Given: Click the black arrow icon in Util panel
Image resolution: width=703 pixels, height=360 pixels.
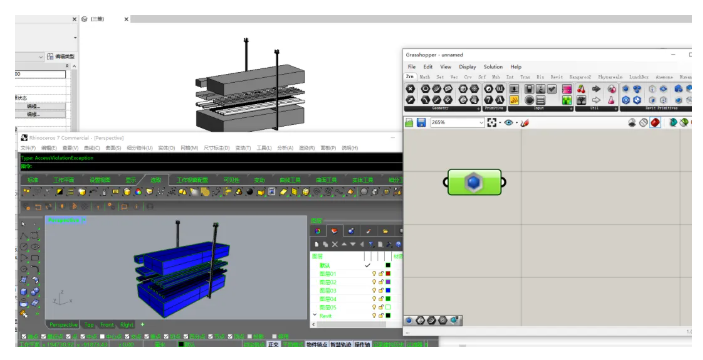Looking at the screenshot, I should click(x=596, y=89).
